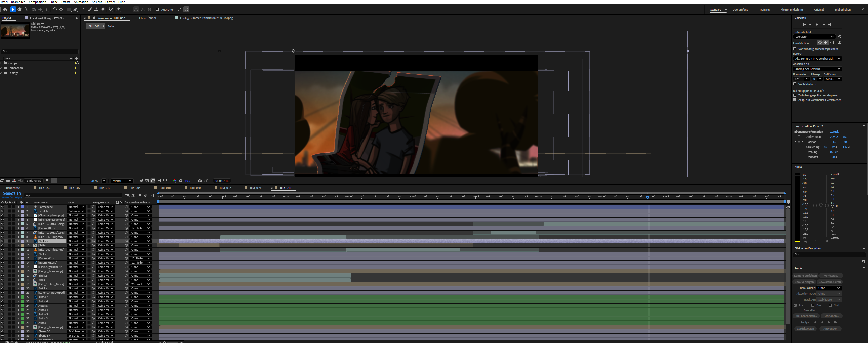Viewport: 868px width, 343px height.
Task: Switch to the Bild_018 timeline tab
Action: (165, 188)
